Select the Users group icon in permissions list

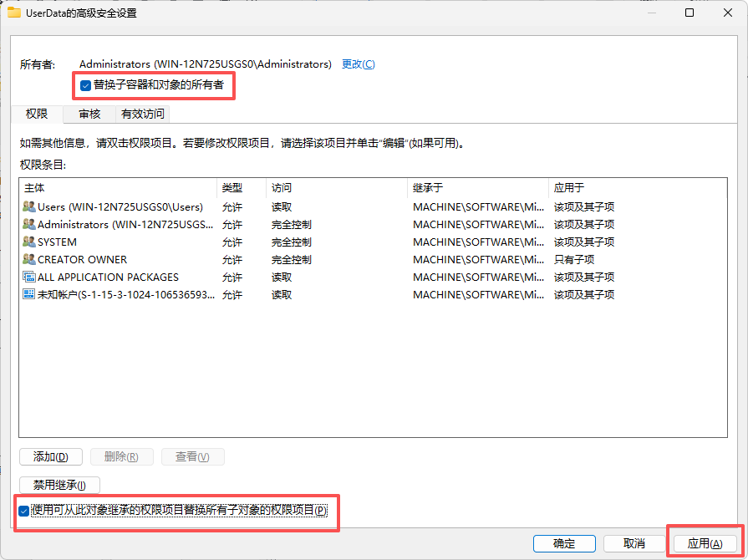[28, 206]
